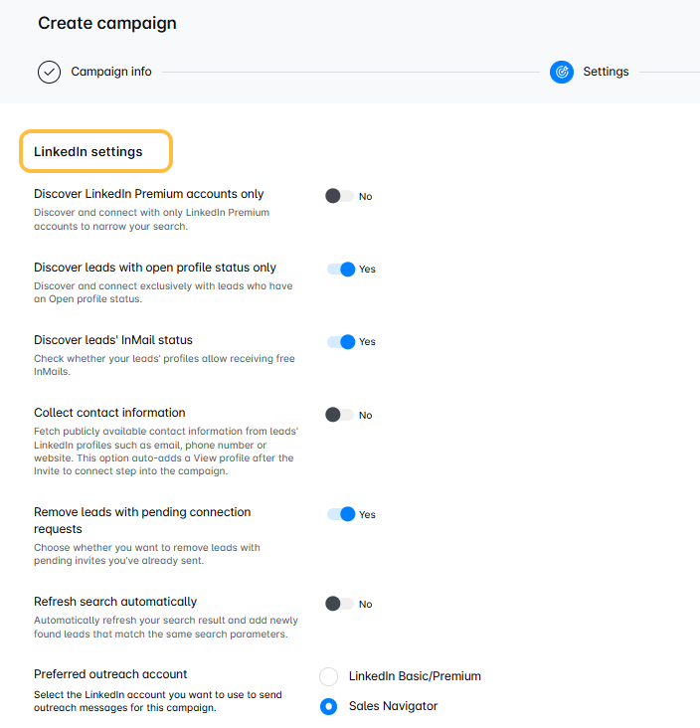
Task: Open the Settings step label
Action: click(x=606, y=72)
